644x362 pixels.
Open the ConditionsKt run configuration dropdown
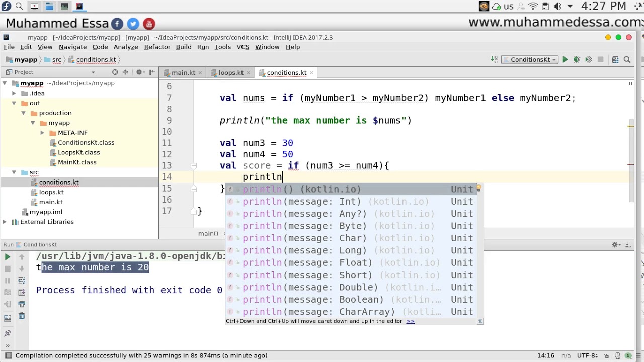click(x=530, y=60)
